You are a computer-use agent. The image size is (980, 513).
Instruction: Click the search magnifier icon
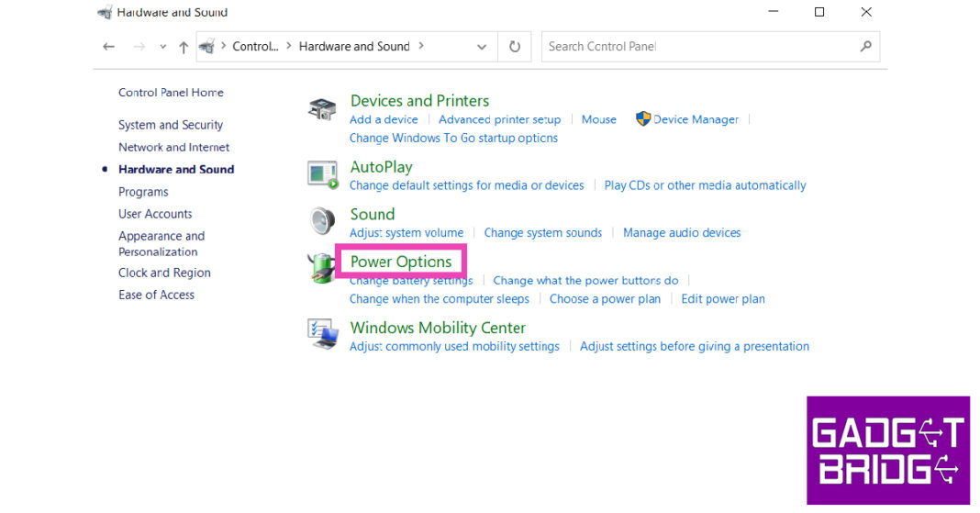point(865,46)
